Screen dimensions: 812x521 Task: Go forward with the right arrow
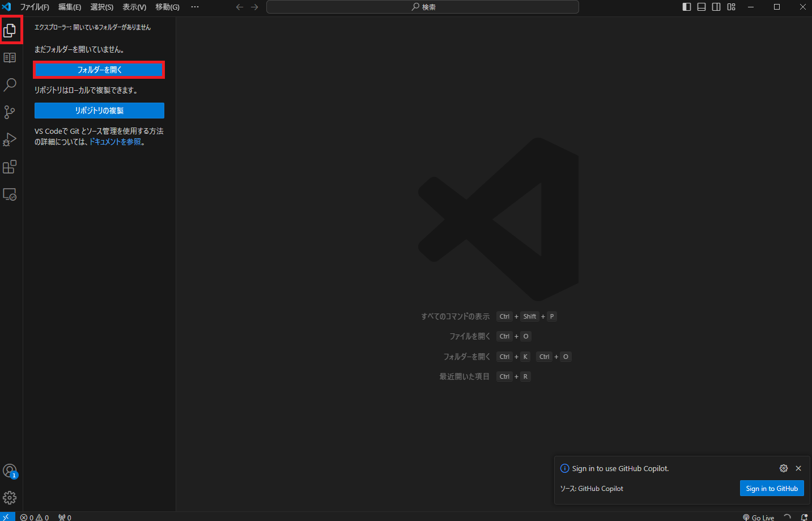point(254,7)
